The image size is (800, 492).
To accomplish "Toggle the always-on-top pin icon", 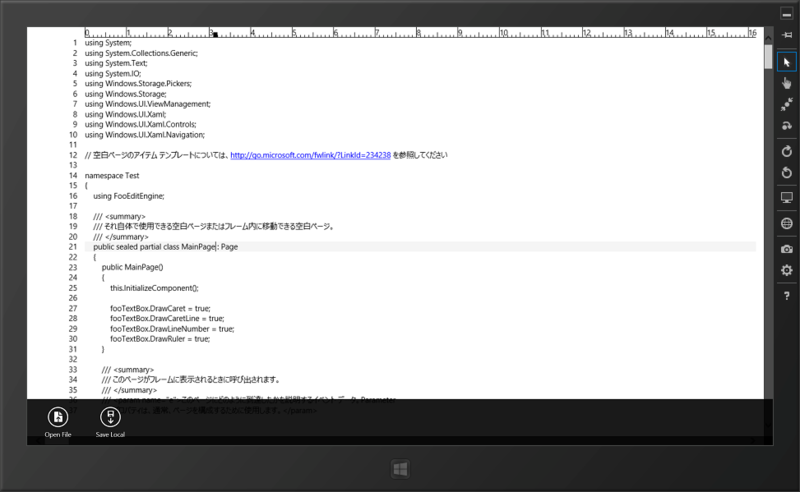I will pos(786,35).
